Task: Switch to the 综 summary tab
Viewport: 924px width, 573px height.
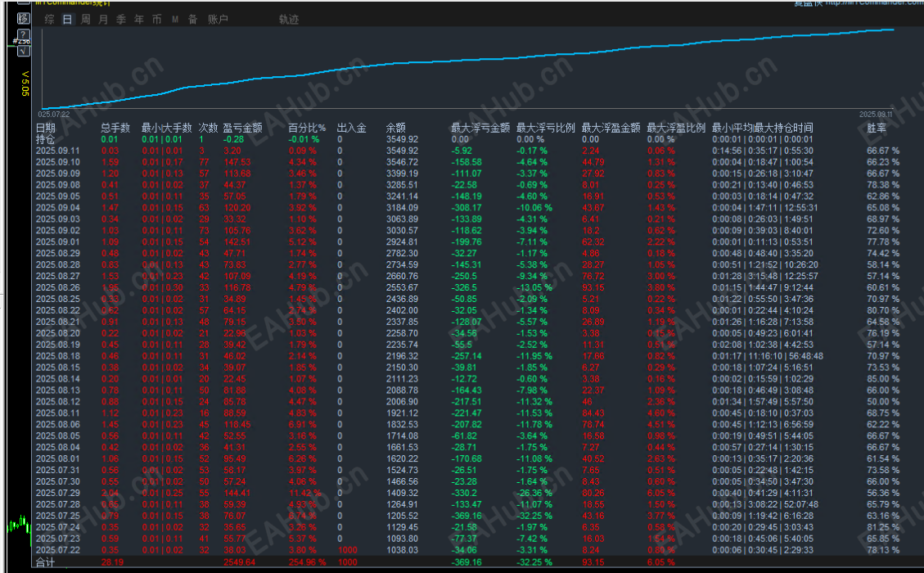Action: point(49,20)
